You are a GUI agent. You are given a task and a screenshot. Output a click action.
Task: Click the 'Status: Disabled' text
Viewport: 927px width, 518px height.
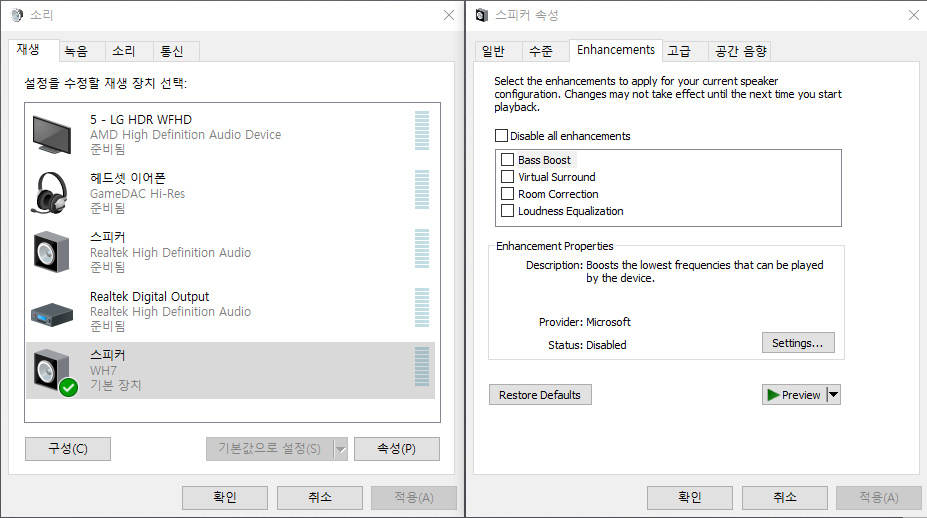point(587,345)
